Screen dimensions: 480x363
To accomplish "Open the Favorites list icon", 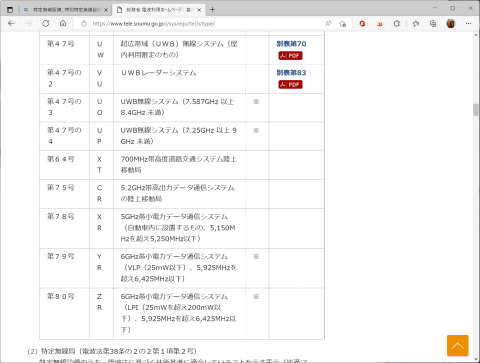I will 416,24.
